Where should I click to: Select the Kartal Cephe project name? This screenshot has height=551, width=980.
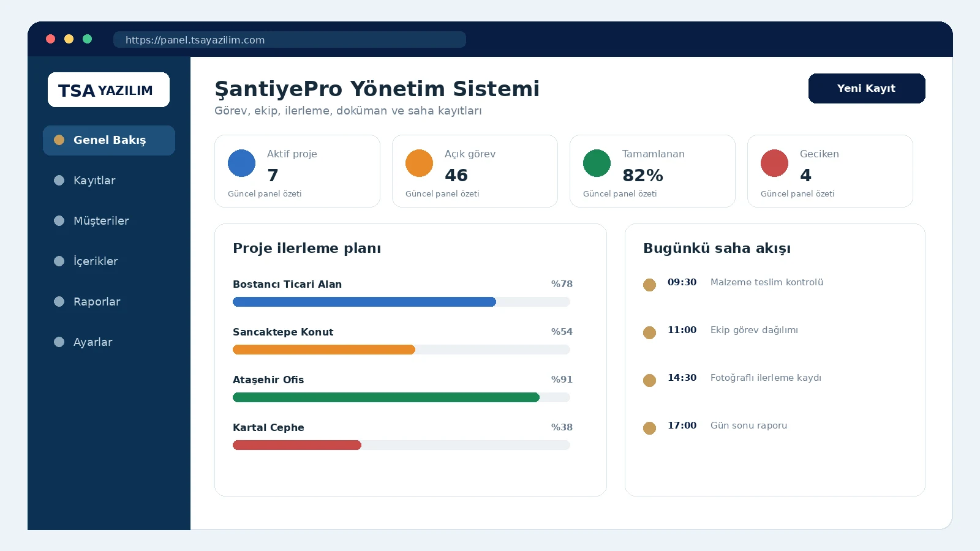268,427
